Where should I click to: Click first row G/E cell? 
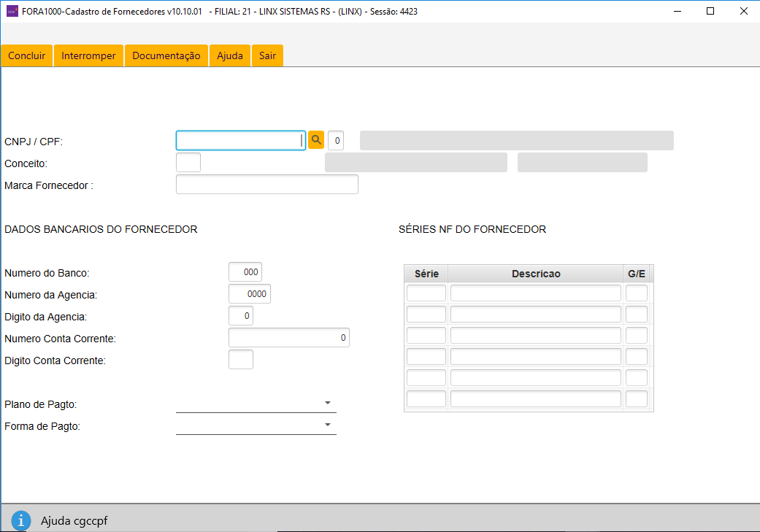coord(637,293)
